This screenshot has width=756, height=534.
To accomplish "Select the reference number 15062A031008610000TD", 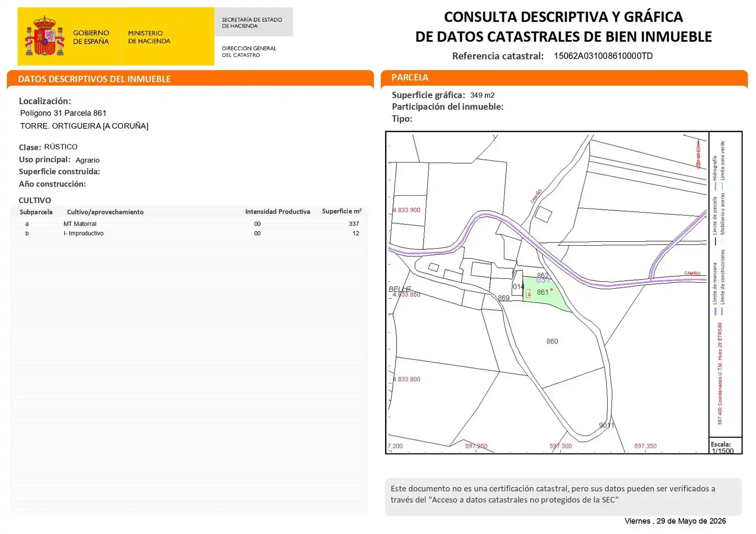I will coord(603,56).
